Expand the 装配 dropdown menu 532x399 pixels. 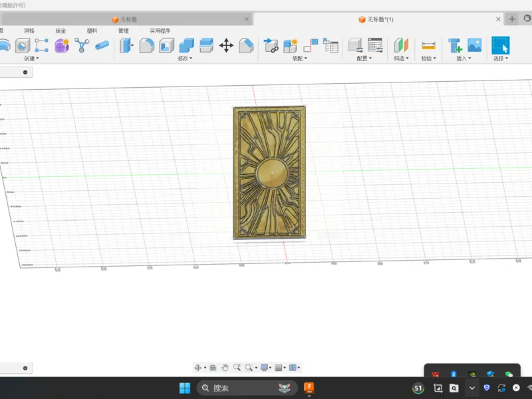(x=300, y=59)
